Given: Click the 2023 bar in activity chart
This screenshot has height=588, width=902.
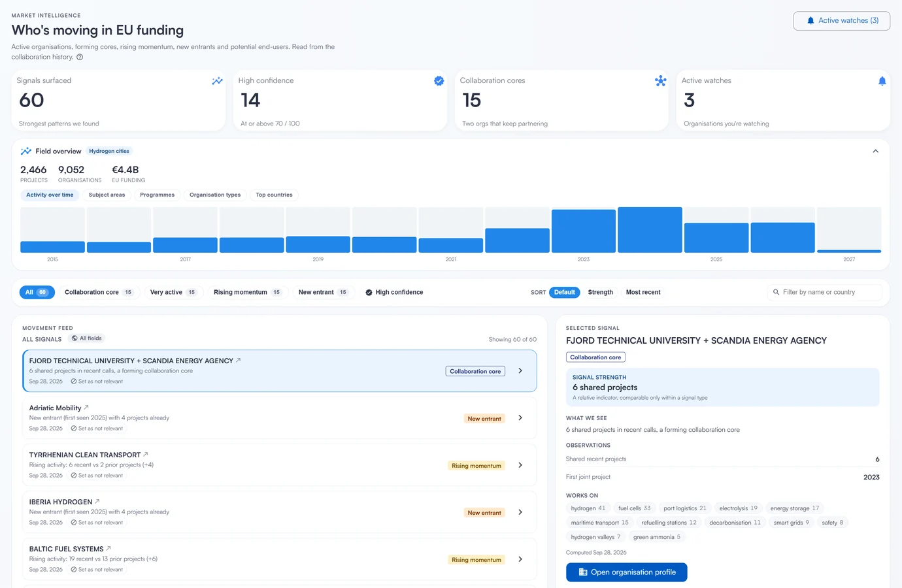Looking at the screenshot, I should click(584, 231).
